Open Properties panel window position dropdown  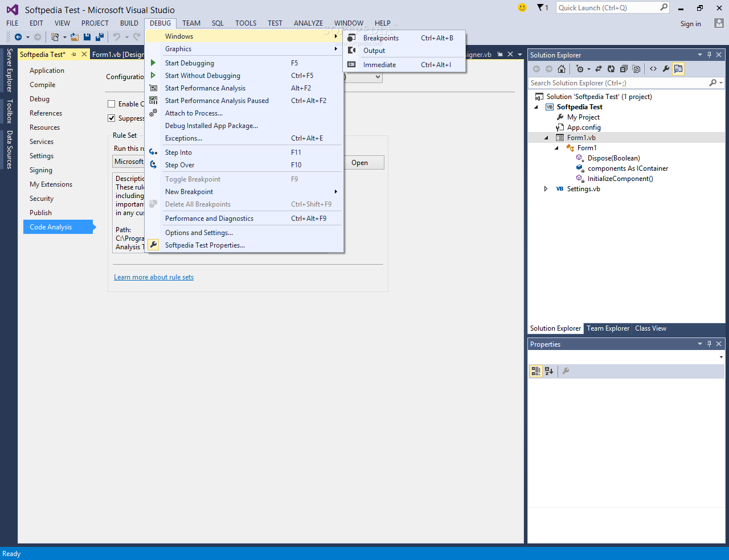tap(700, 344)
